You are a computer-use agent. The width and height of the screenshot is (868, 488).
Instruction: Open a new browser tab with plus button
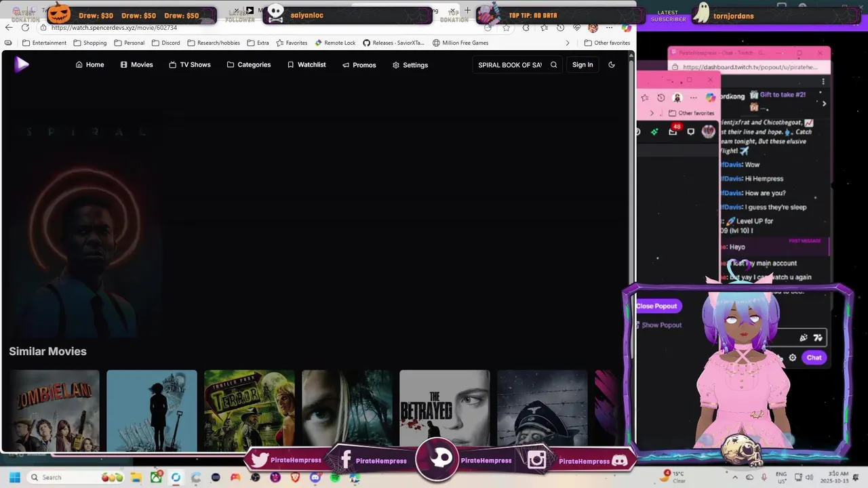[x=467, y=10]
